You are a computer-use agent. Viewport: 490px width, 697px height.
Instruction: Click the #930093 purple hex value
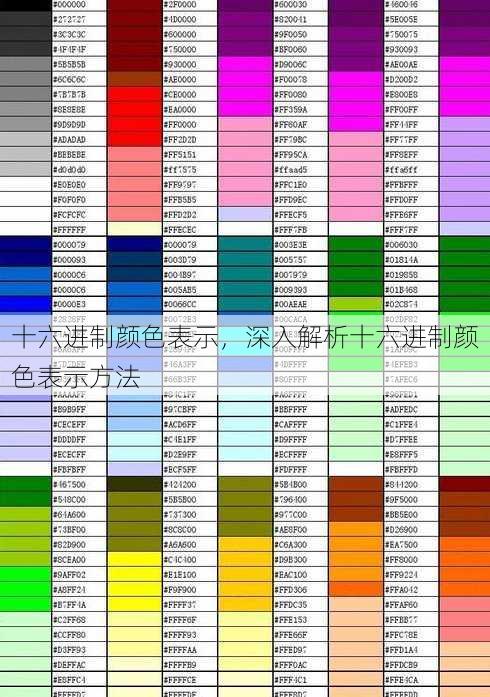pyautogui.click(x=401, y=49)
